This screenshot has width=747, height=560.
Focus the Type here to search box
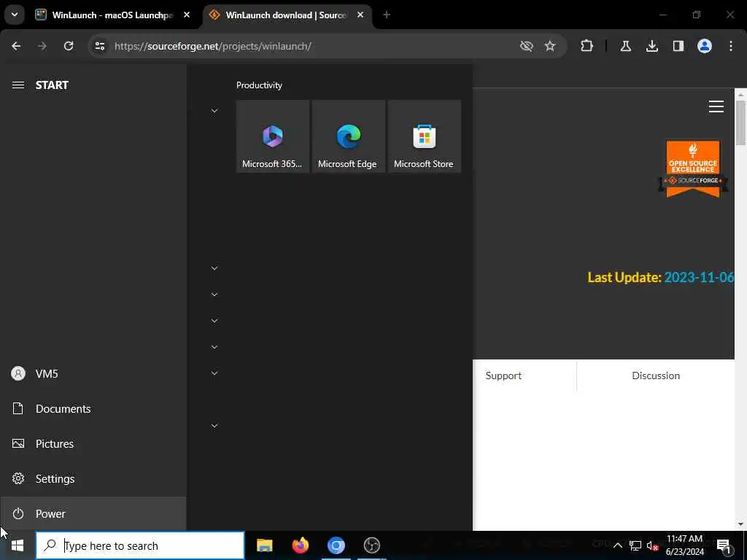[140, 545]
